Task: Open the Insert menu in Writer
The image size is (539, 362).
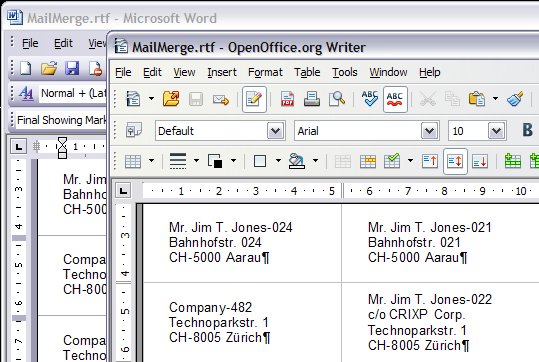Action: point(222,72)
